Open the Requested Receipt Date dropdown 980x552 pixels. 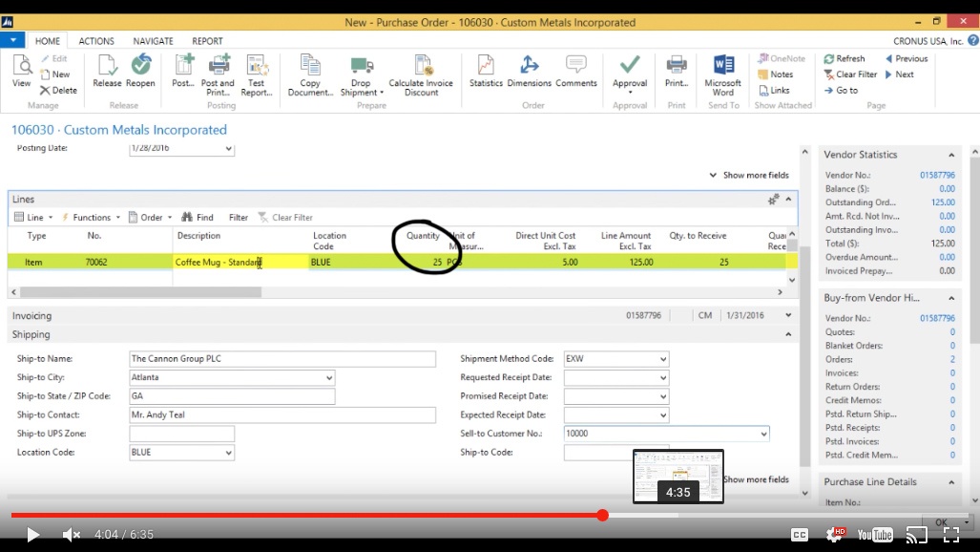click(x=662, y=378)
